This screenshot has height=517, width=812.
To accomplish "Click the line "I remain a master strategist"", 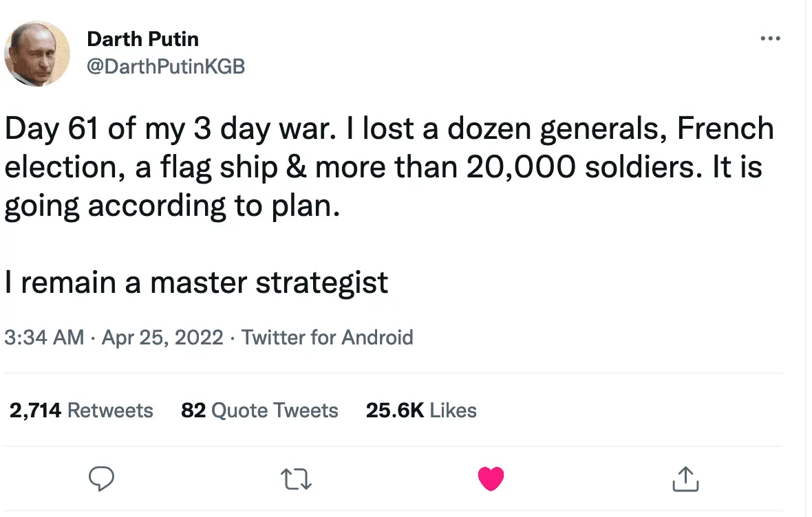I will pos(196,283).
